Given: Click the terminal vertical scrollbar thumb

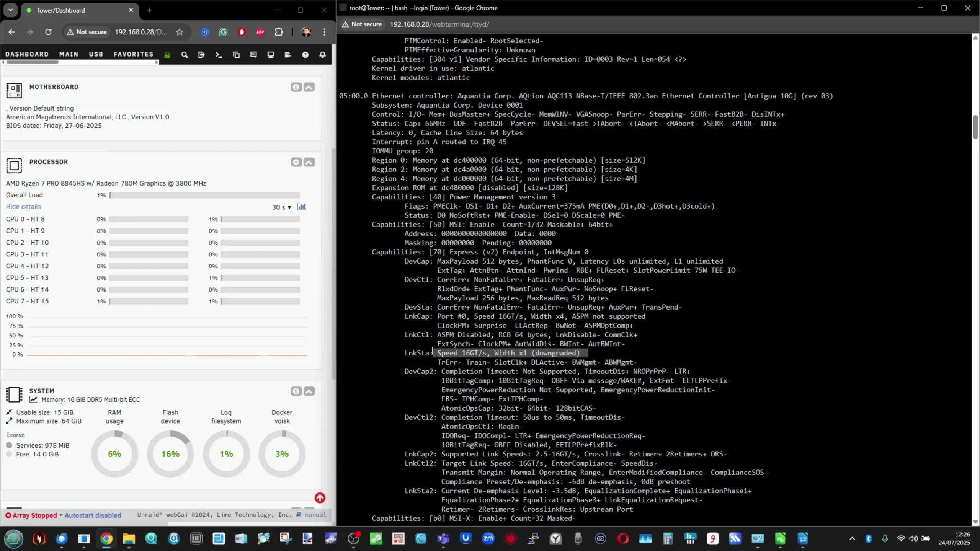Looking at the screenshot, I should point(975,127).
